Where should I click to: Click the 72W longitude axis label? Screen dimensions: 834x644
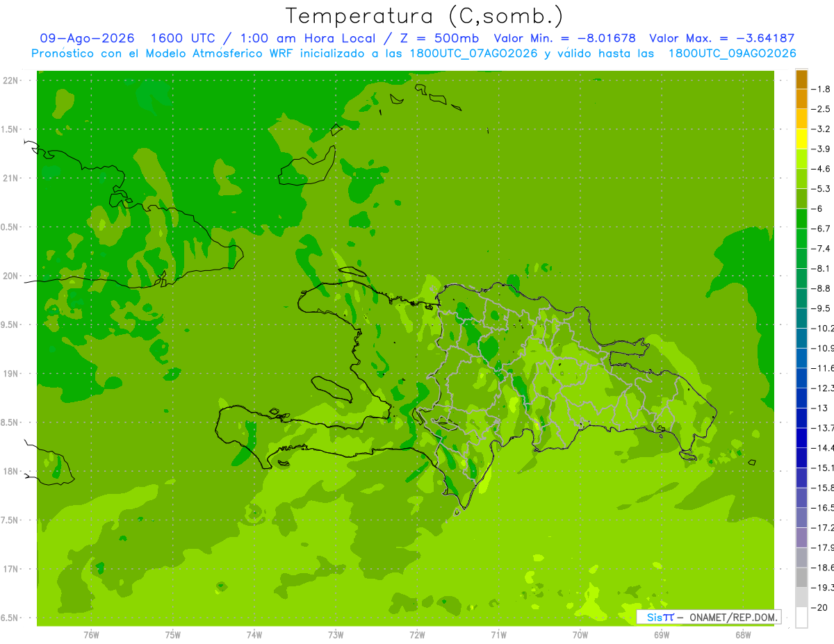pyautogui.click(x=417, y=635)
